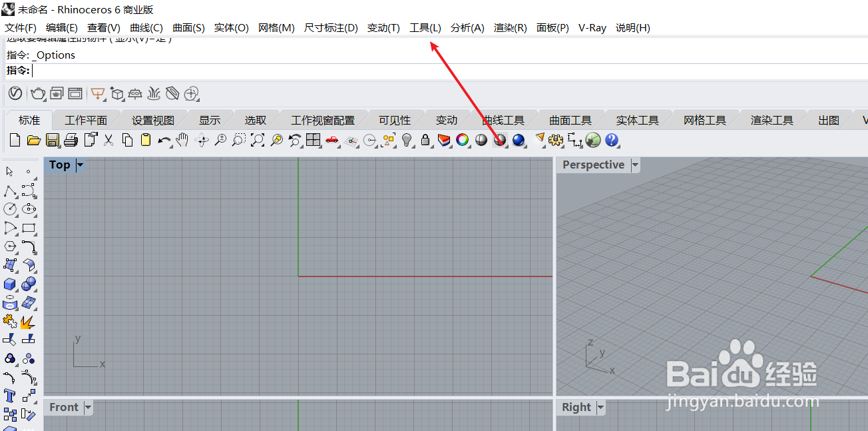This screenshot has height=431, width=868.
Task: Select the Rotate view tool
Action: click(202, 140)
